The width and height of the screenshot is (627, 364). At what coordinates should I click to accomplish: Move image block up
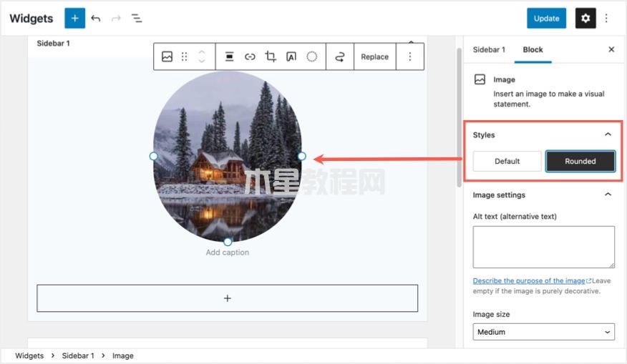point(202,52)
